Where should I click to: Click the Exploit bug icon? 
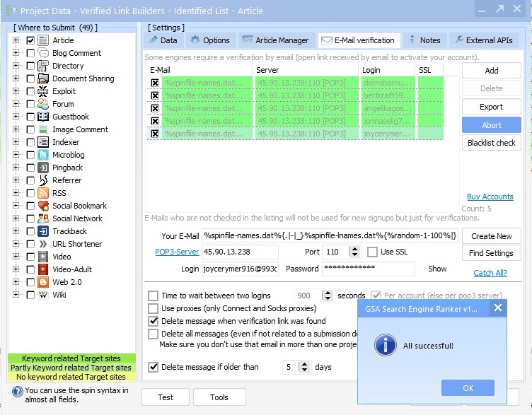tap(43, 91)
